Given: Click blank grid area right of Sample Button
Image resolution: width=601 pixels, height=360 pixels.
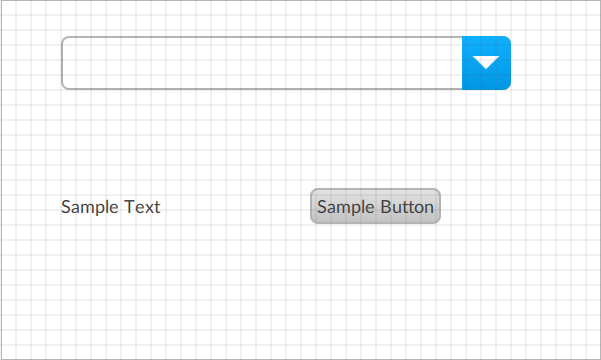Looking at the screenshot, I should pos(517,206).
